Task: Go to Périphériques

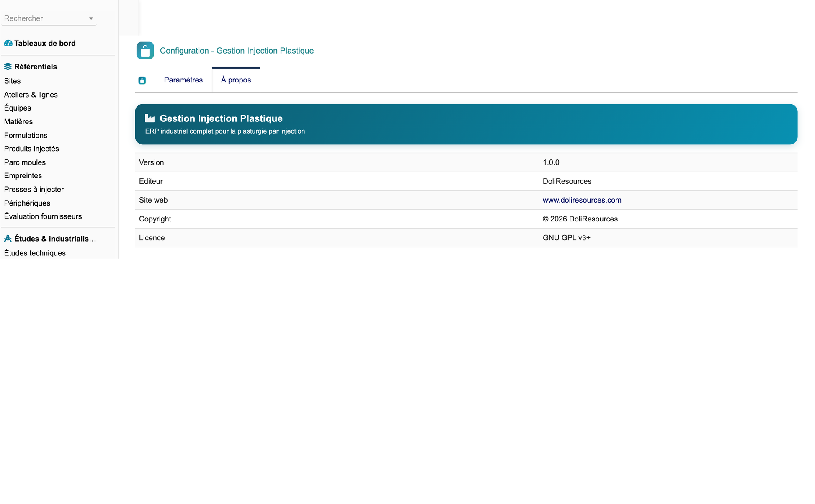Action: point(27,203)
